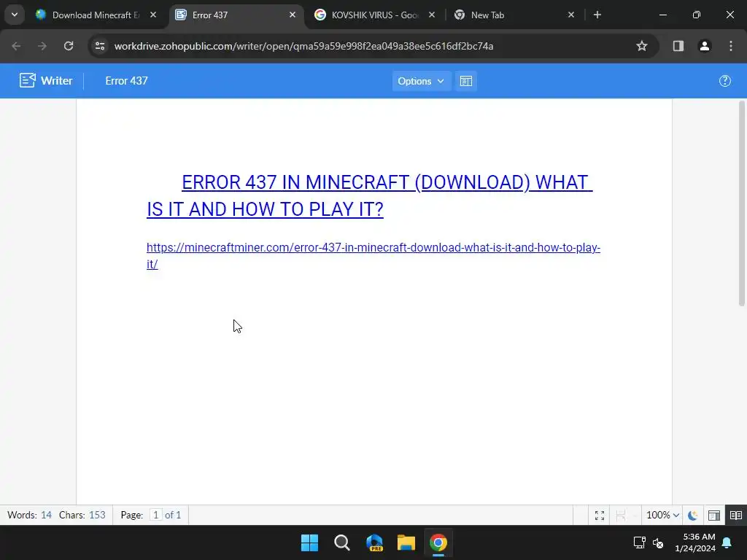
Task: Click the fit-width icon in status bar
Action: 620,516
